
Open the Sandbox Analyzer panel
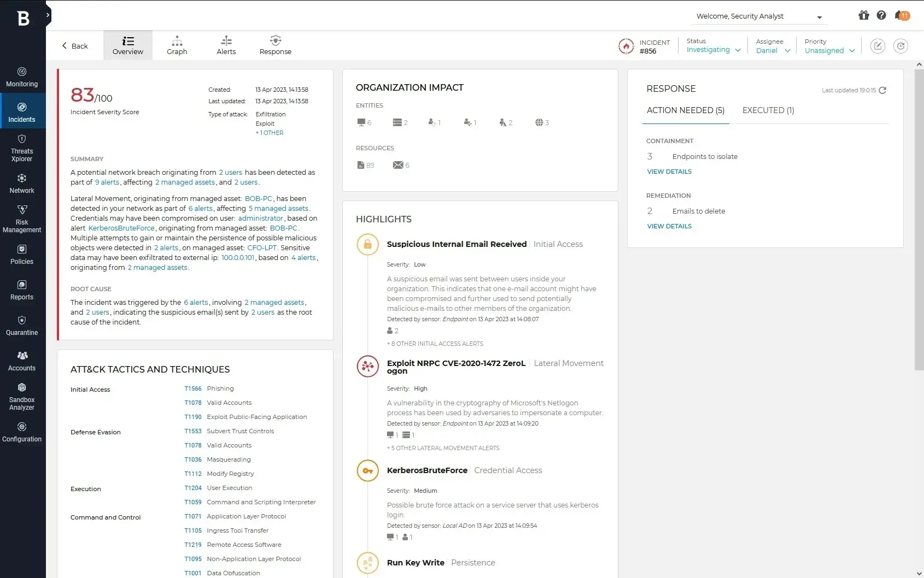(22, 396)
